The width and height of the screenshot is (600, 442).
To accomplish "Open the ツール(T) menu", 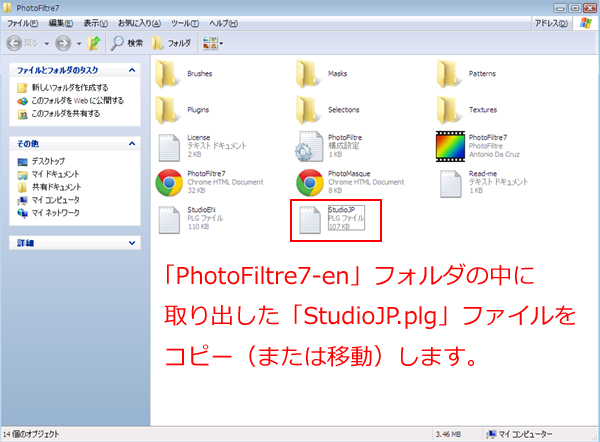I will 185,23.
